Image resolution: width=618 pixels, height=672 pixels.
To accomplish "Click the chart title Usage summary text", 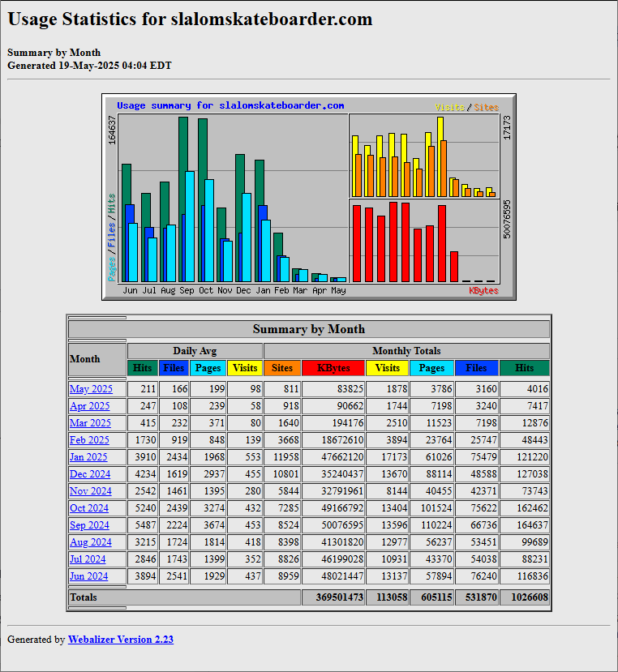I will [230, 105].
